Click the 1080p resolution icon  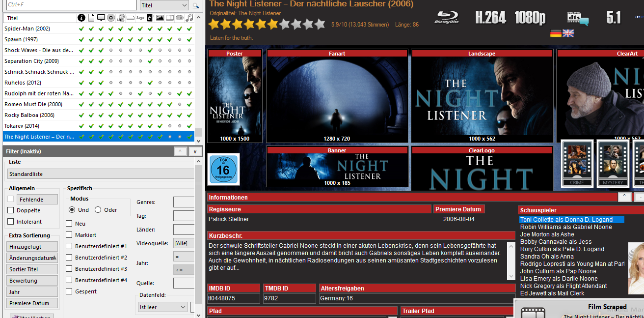pos(530,18)
